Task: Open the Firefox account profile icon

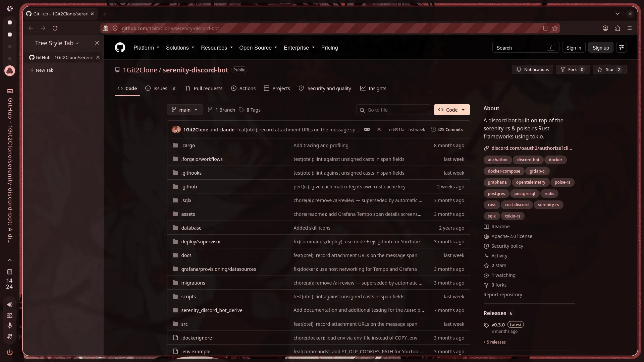Action: (x=605, y=28)
